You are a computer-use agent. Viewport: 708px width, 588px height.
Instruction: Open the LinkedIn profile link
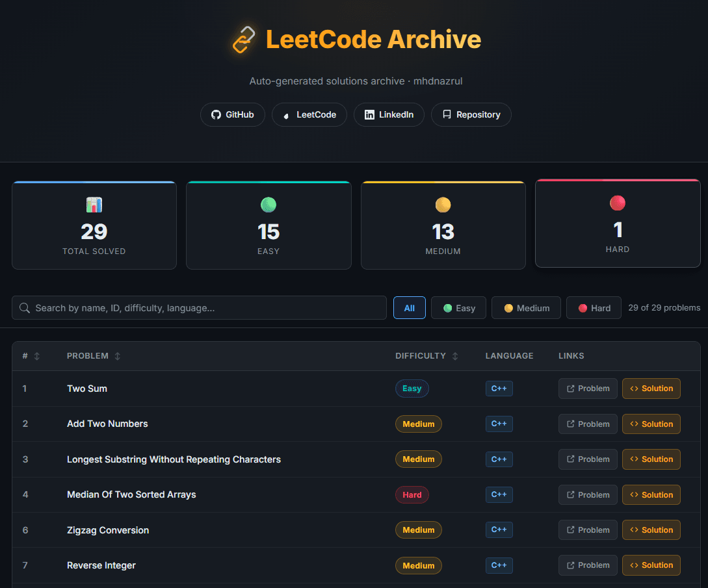click(x=389, y=114)
